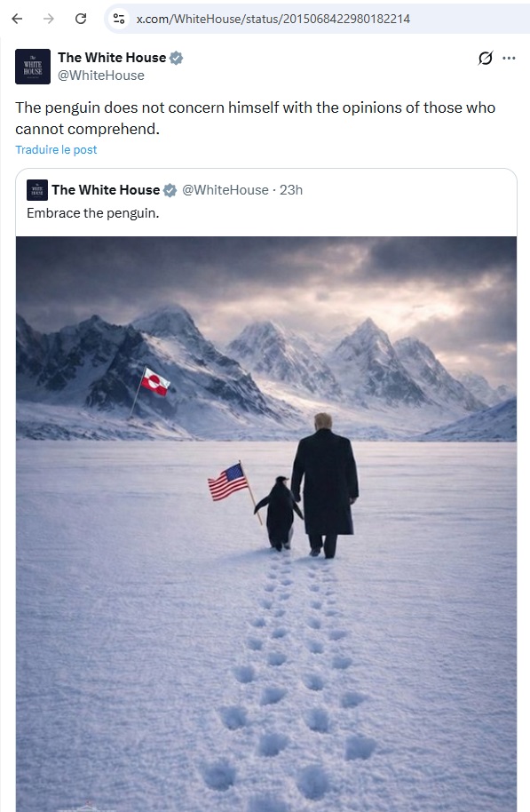Open the Grok explain-post icon
Viewport: 530px width, 812px height.
pos(485,58)
